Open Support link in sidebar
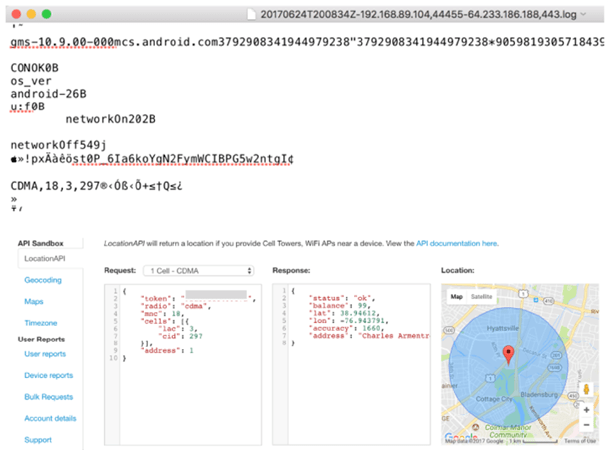609x450 pixels. click(x=38, y=440)
